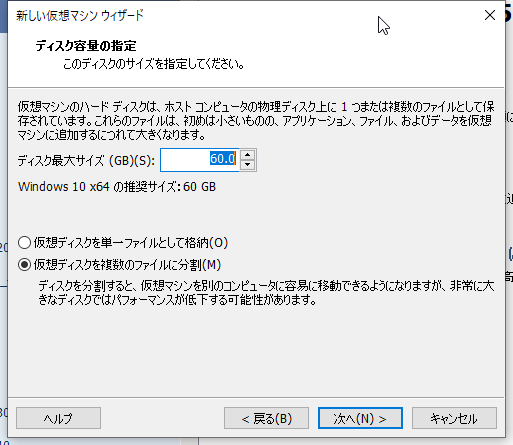The width and height of the screenshot is (513, 445).
Task: Click the キャンセル button
Action: click(454, 418)
